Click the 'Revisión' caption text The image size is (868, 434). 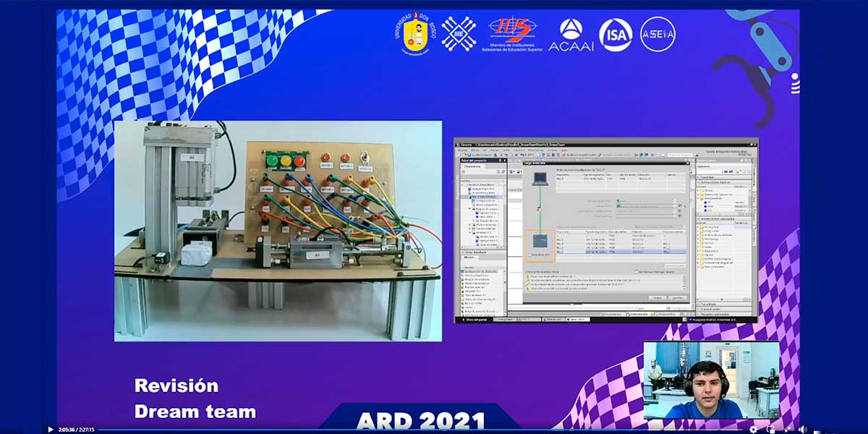pyautogui.click(x=176, y=386)
